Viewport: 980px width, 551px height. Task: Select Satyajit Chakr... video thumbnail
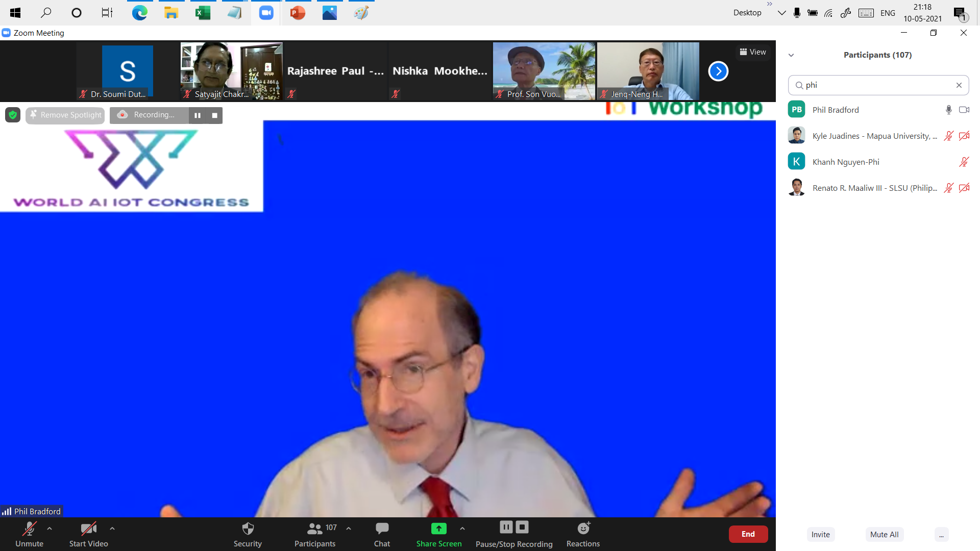coord(232,71)
